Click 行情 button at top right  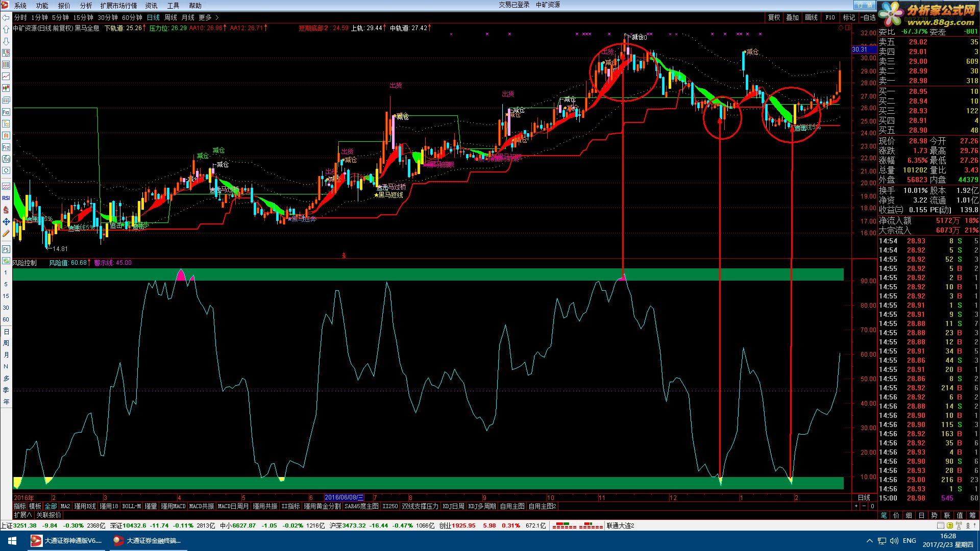(865, 5)
